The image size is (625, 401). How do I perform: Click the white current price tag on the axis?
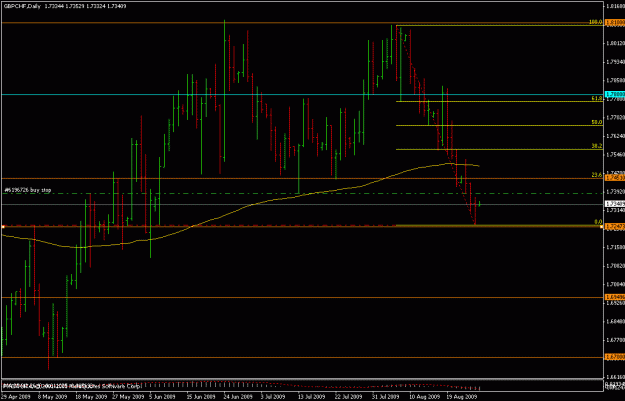[x=615, y=204]
